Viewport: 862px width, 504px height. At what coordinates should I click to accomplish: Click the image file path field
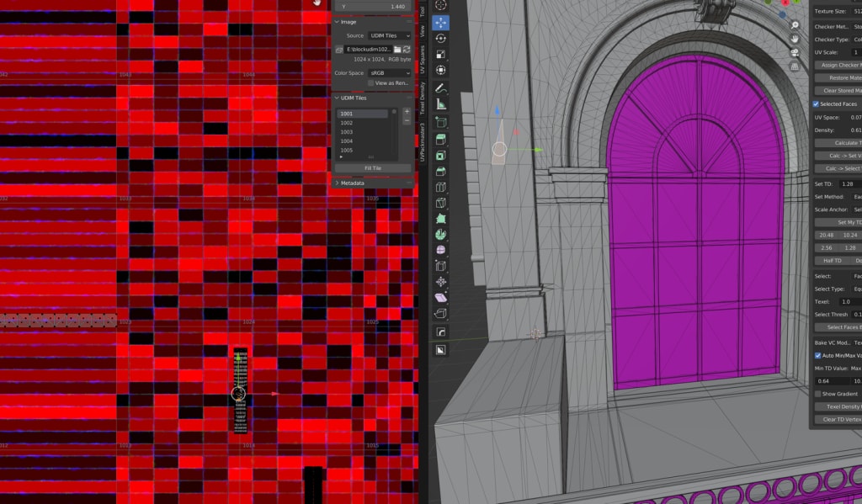pos(369,50)
